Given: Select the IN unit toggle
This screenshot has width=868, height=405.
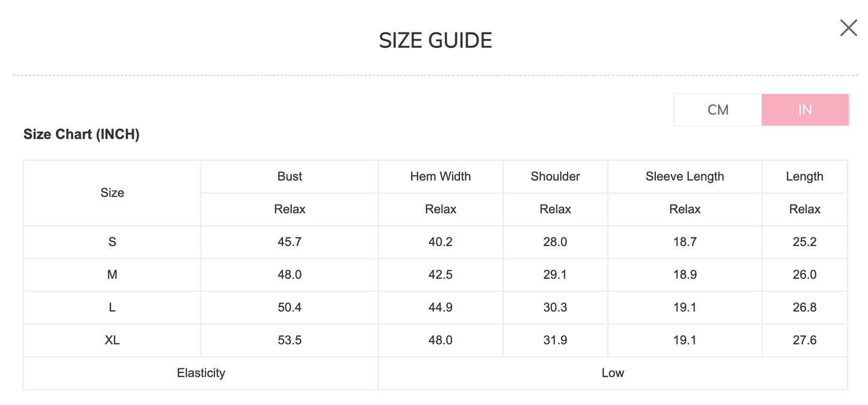Looking at the screenshot, I should 805,110.
